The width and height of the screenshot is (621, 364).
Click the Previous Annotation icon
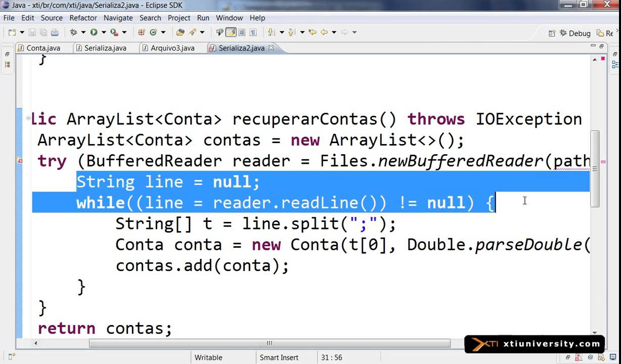[292, 32]
